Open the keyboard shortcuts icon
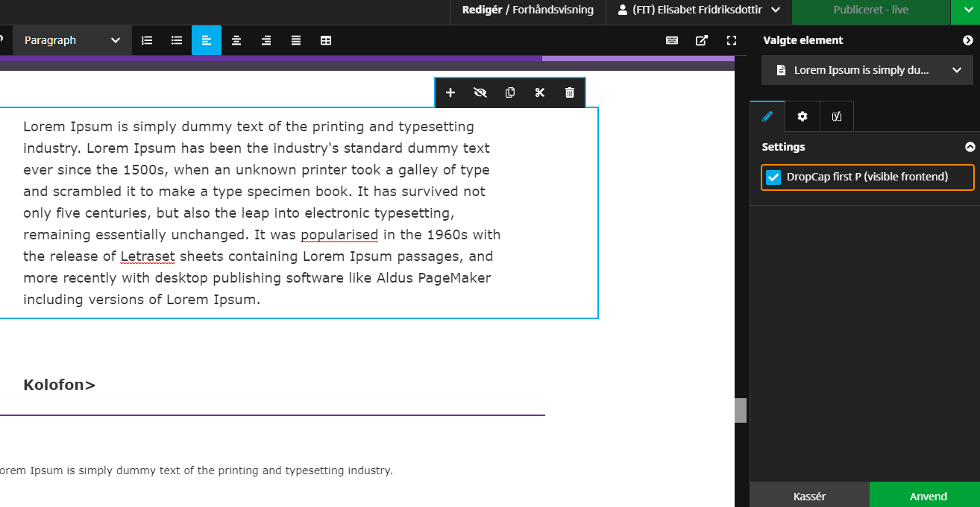Viewport: 980px width, 507px height. [672, 40]
